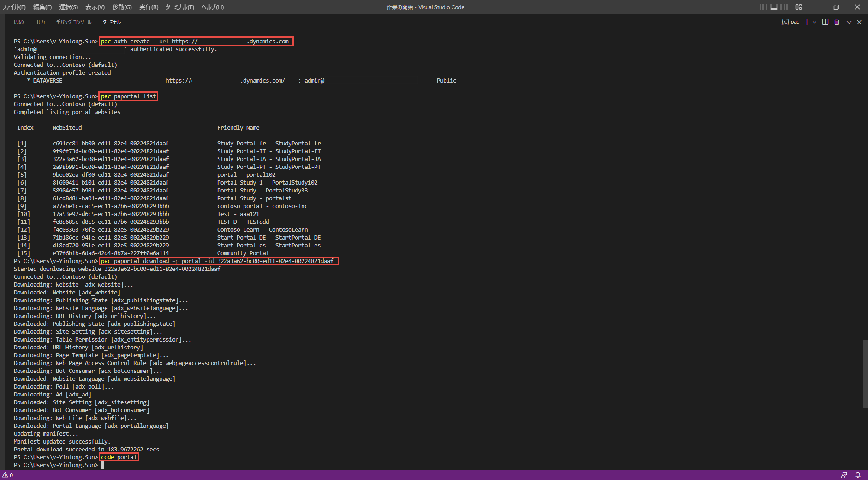Toggle the bottom panel layout icon

tap(774, 7)
